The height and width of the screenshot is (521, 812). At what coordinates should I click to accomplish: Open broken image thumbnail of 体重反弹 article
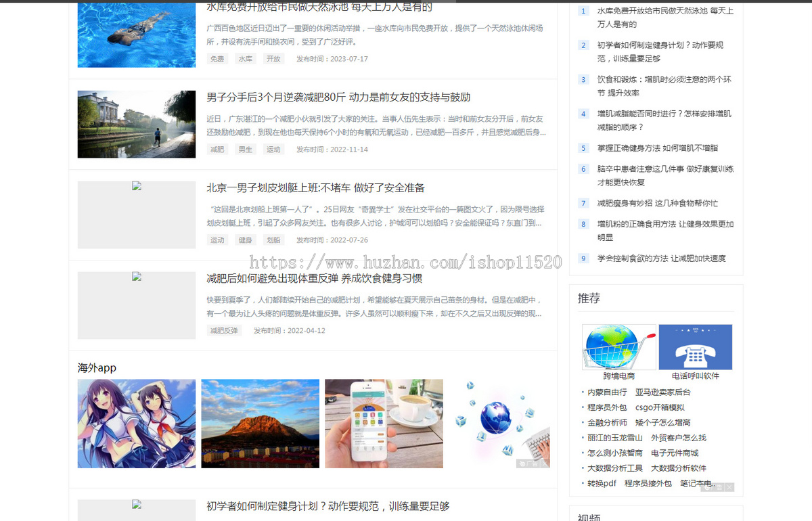click(x=137, y=305)
